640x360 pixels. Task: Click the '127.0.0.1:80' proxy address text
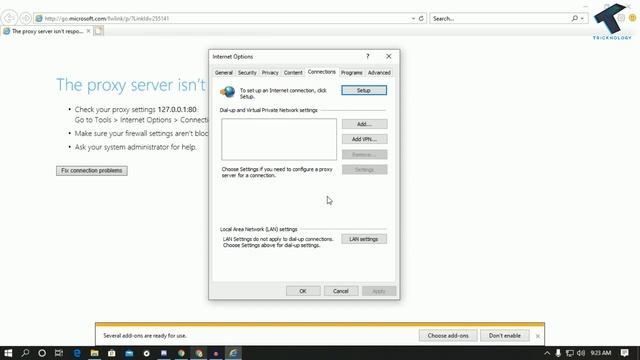[x=177, y=109]
